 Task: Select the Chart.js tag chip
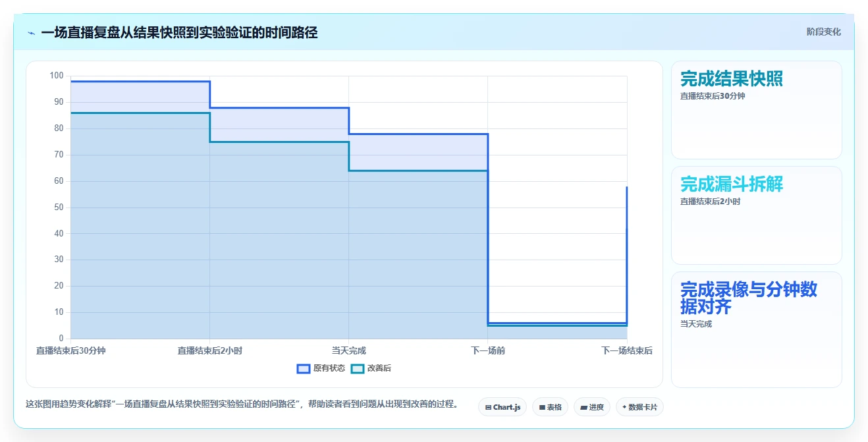(x=502, y=407)
